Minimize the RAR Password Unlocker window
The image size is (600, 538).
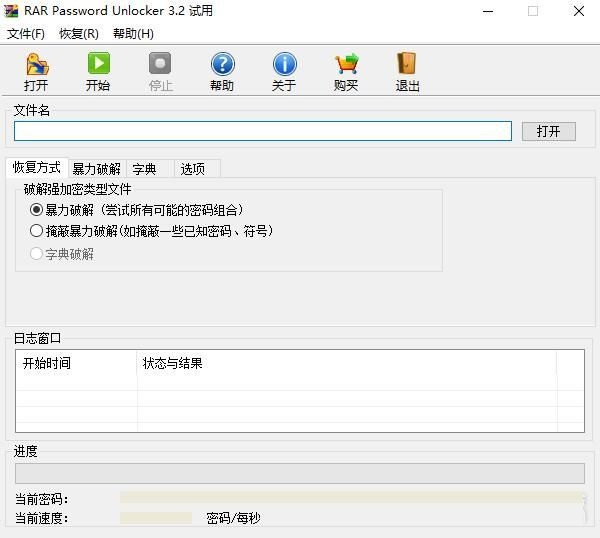[x=488, y=11]
